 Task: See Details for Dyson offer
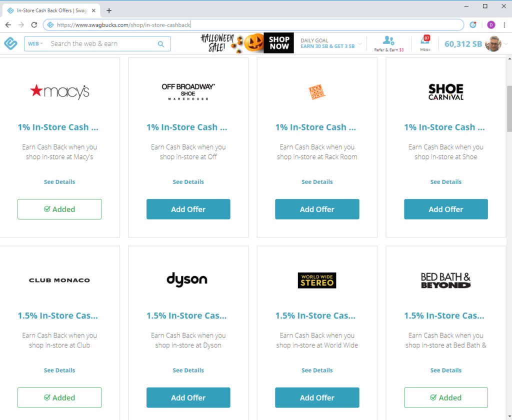188,370
